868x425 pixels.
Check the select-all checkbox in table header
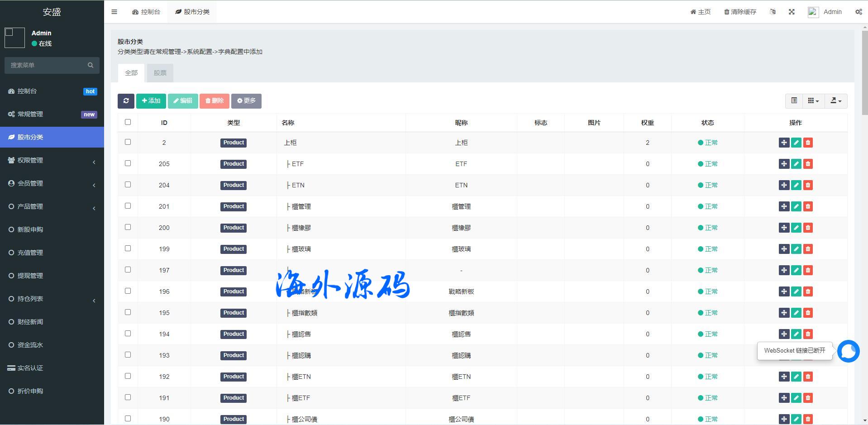[x=128, y=122]
